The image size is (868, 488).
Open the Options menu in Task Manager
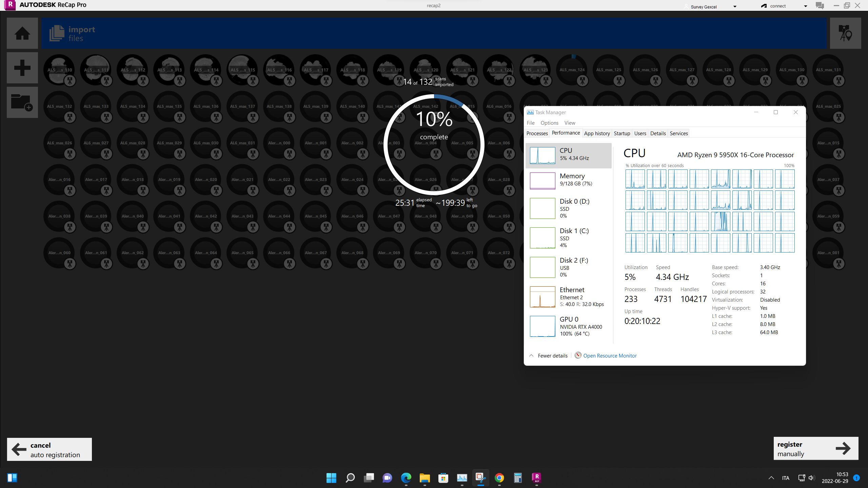click(x=549, y=123)
